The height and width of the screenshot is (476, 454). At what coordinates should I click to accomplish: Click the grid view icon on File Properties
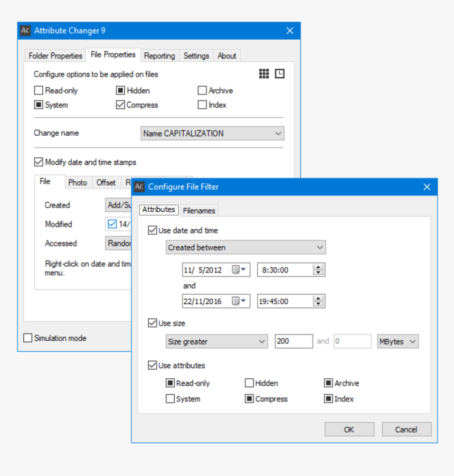[263, 73]
